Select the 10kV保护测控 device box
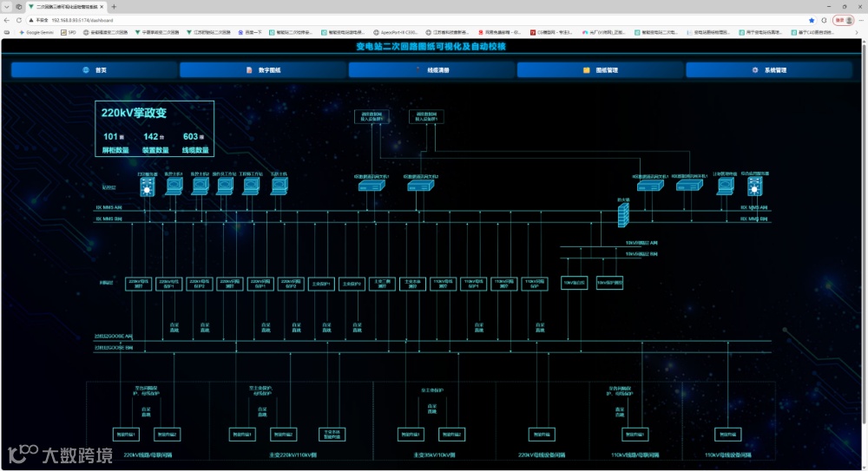This screenshot has width=868, height=471. click(x=609, y=283)
